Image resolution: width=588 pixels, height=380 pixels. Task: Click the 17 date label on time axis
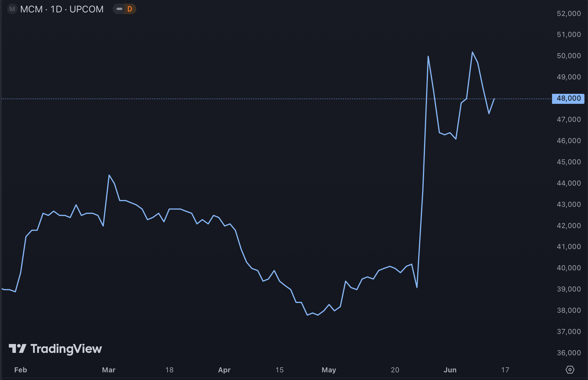[x=505, y=370]
